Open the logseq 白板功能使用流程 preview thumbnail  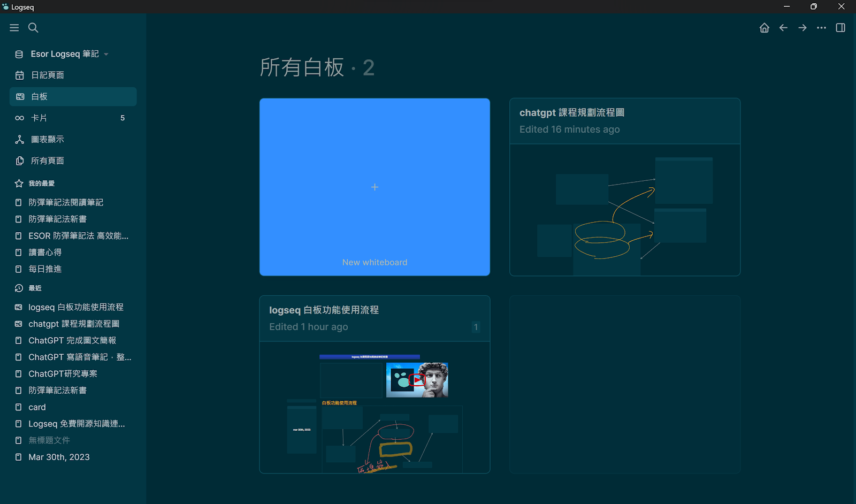click(374, 408)
